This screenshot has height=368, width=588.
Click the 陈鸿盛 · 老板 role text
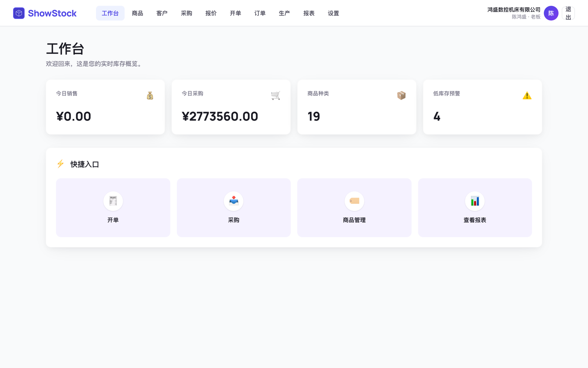tap(526, 17)
